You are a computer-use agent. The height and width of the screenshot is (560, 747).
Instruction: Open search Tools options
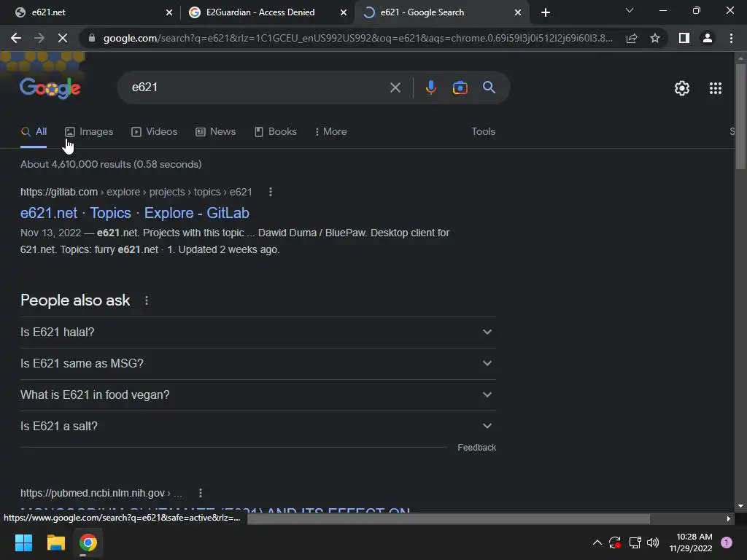tap(483, 132)
